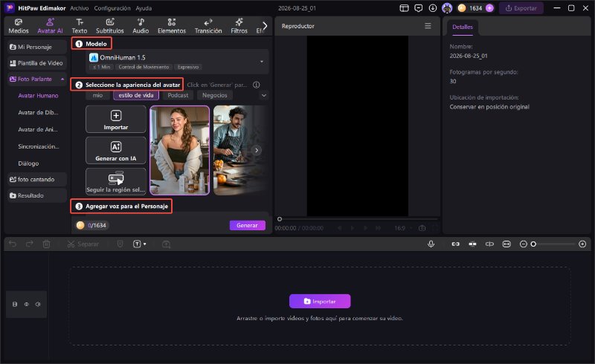Open the Filtros tab
The height and width of the screenshot is (364, 595).
tap(239, 26)
